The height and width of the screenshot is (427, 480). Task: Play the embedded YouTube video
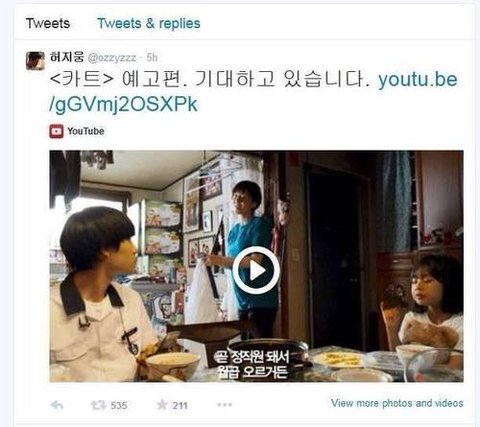coord(256,270)
